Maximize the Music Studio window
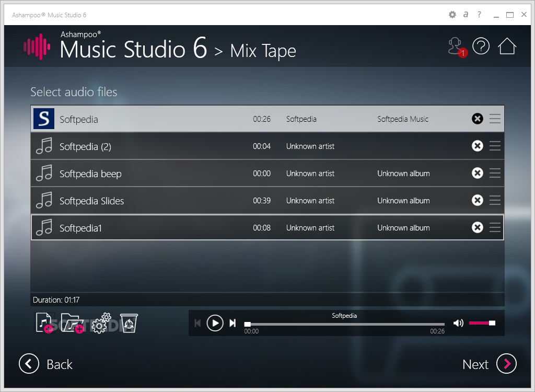 point(510,15)
